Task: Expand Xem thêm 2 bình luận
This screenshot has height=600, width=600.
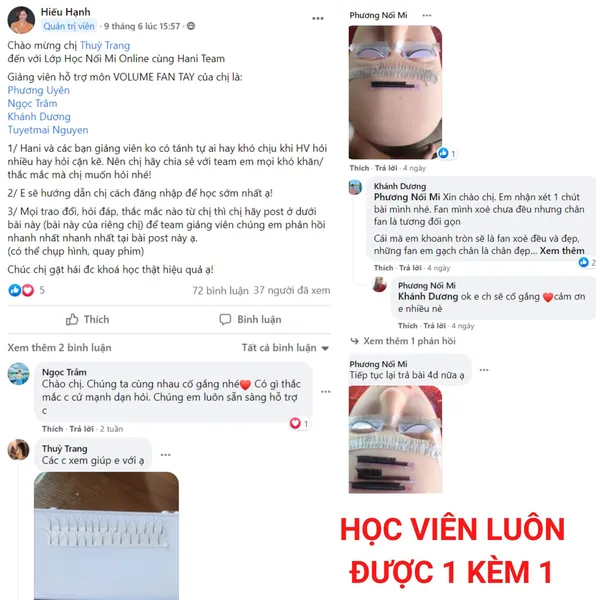Action: (x=59, y=348)
